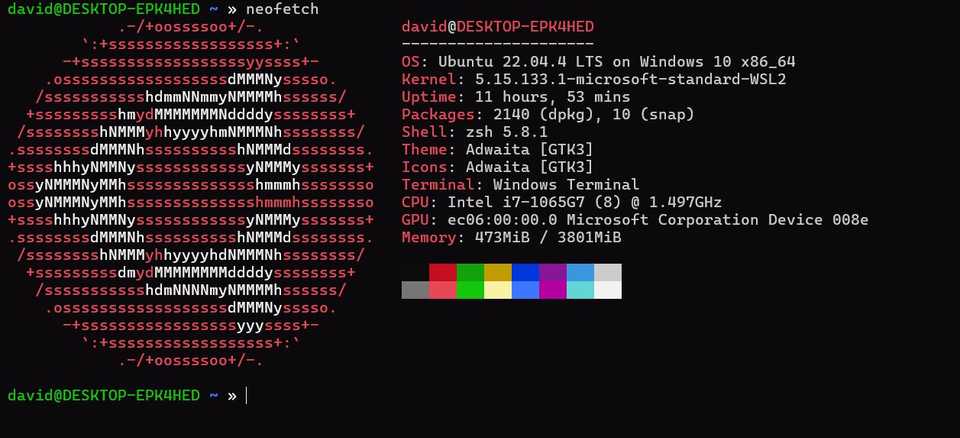Click the white color swatch

608,290
